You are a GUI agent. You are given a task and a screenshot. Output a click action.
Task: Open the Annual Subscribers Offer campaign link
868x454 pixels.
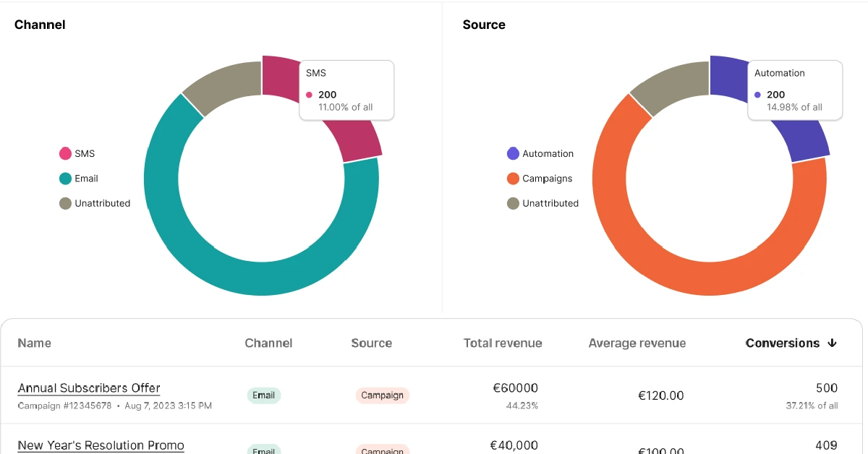[x=89, y=388]
